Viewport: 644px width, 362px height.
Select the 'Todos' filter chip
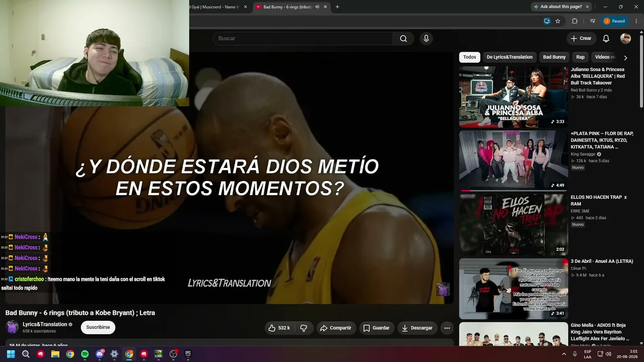coord(469,57)
